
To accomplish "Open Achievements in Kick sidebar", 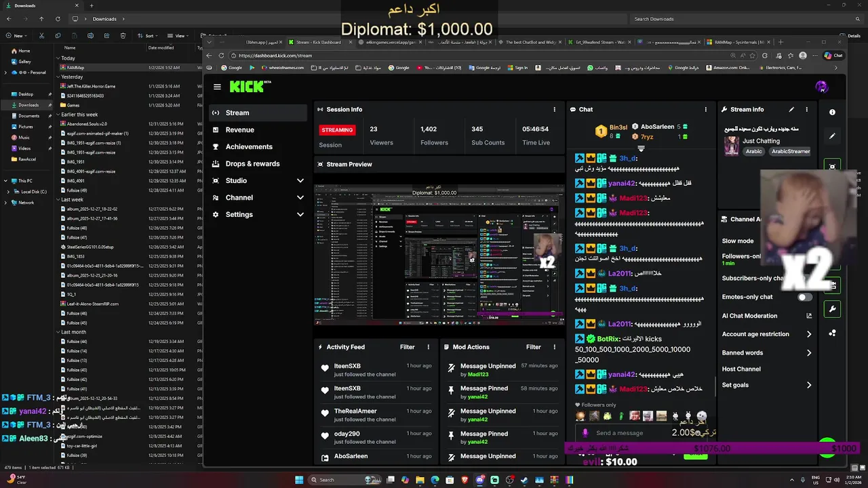I will (258, 147).
